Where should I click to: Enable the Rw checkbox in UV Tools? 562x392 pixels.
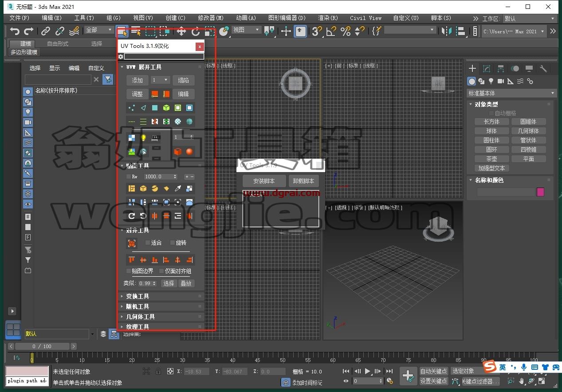[x=129, y=176]
